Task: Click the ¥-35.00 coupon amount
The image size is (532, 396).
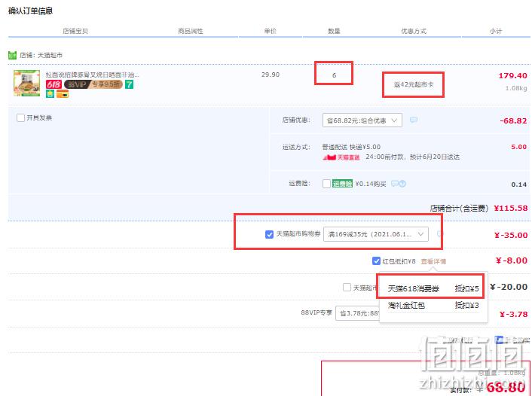Action: 511,236
